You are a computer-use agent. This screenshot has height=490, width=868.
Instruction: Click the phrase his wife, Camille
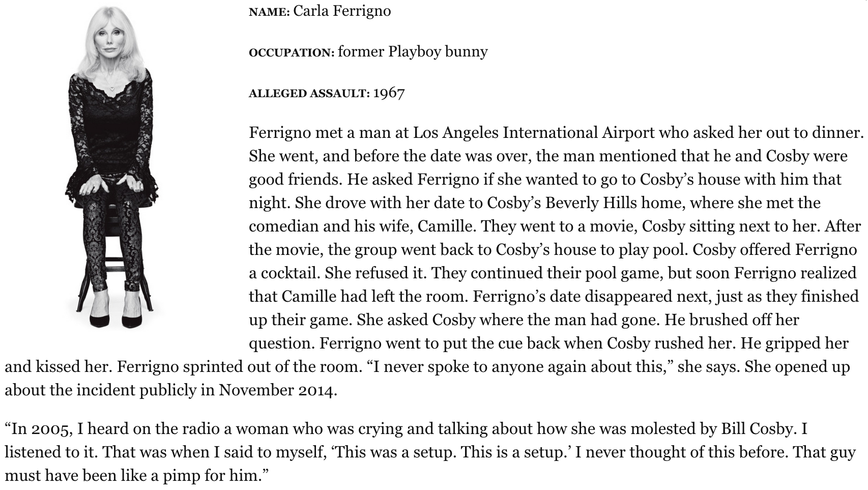pos(415,226)
